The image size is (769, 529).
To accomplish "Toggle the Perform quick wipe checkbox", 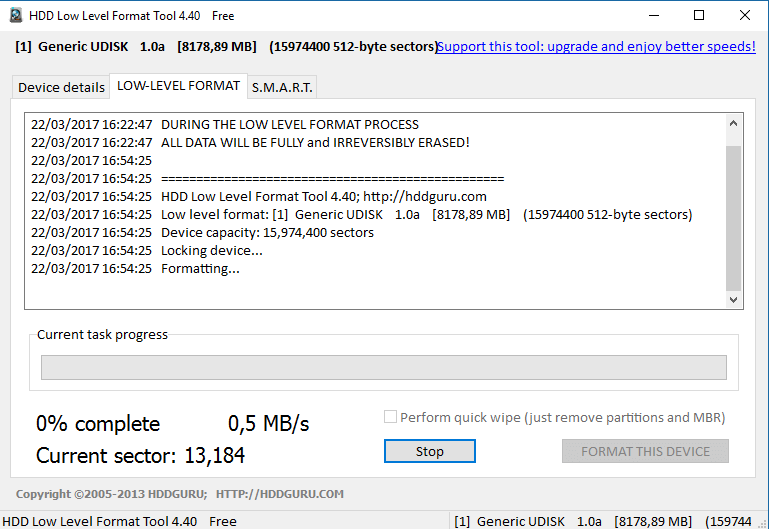I will pyautogui.click(x=390, y=417).
